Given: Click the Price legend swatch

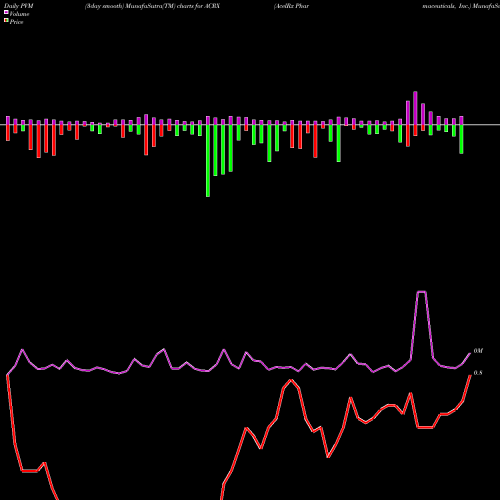Looking at the screenshot, I should tap(6, 20).
